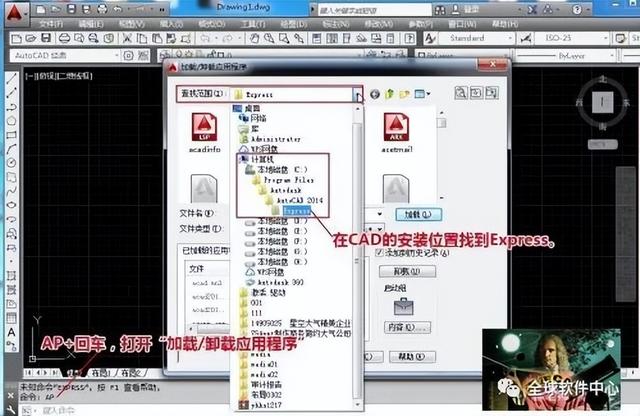640x416 pixels.
Task: Switch to the 布局1 layout tab
Action: tap(100, 372)
